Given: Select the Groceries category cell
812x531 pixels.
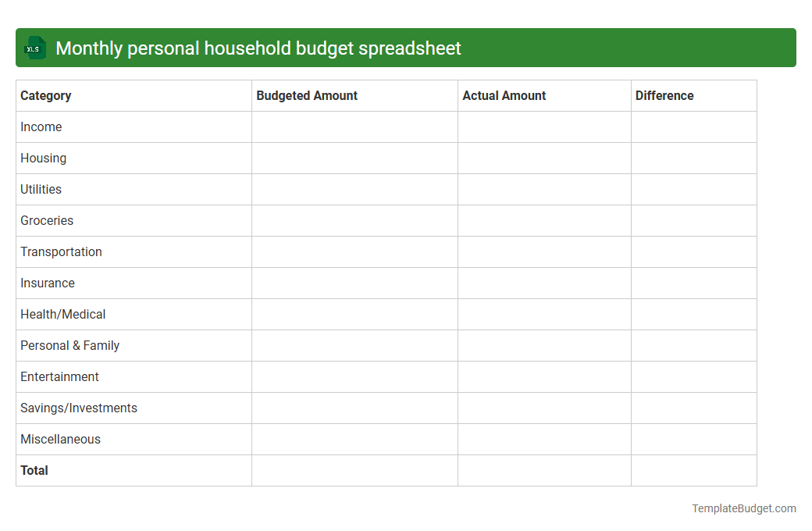Looking at the screenshot, I should [47, 220].
